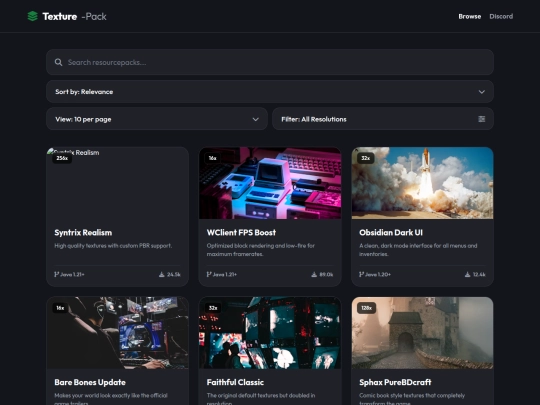The width and height of the screenshot is (540, 405).
Task: Click chevron arrow of Sort by dropdown
Action: click(x=481, y=92)
